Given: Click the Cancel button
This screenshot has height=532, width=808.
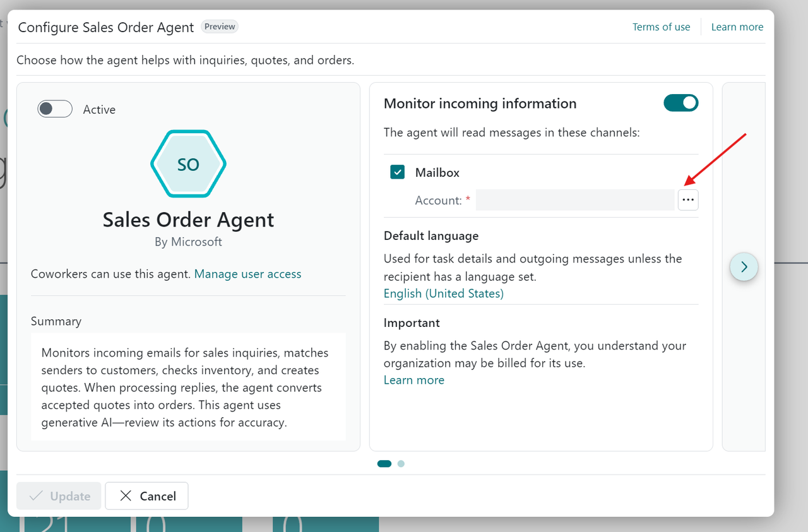Looking at the screenshot, I should [x=146, y=496].
